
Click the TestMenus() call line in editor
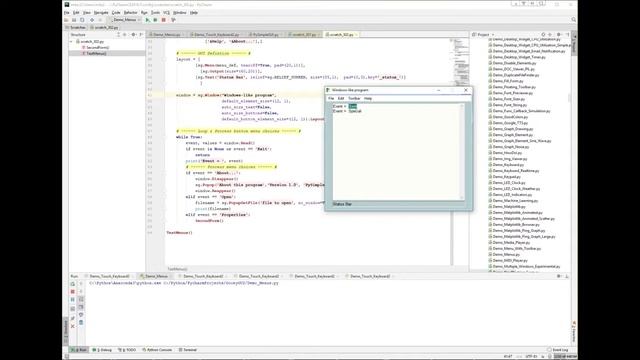click(x=179, y=233)
